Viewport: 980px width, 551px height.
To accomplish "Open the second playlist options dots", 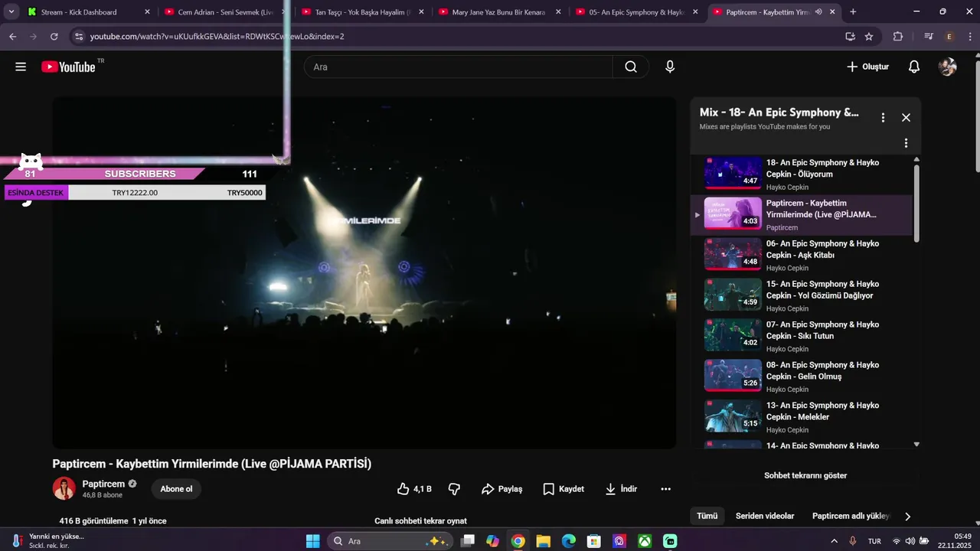I will click(x=906, y=143).
